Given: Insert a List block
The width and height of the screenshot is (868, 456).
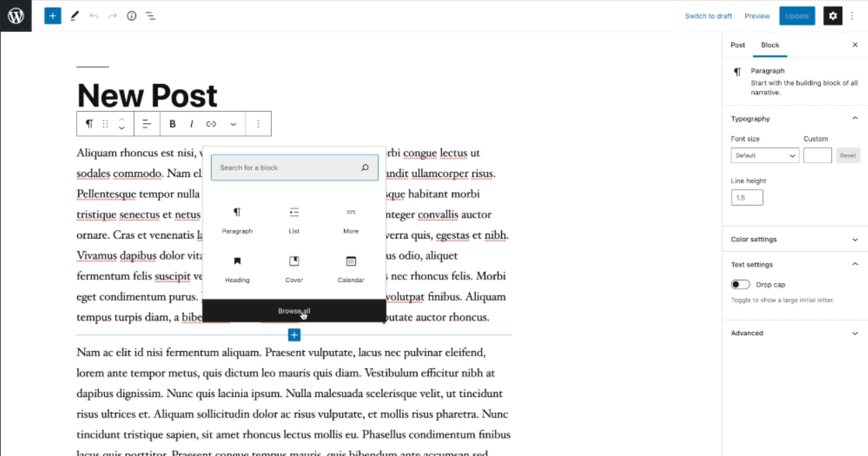Looking at the screenshot, I should click(x=294, y=220).
